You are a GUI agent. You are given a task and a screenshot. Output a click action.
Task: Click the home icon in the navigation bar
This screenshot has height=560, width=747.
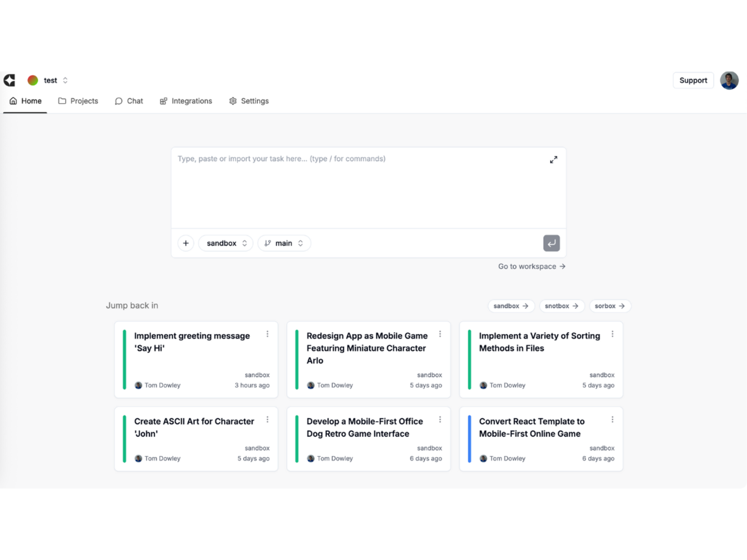(13, 101)
